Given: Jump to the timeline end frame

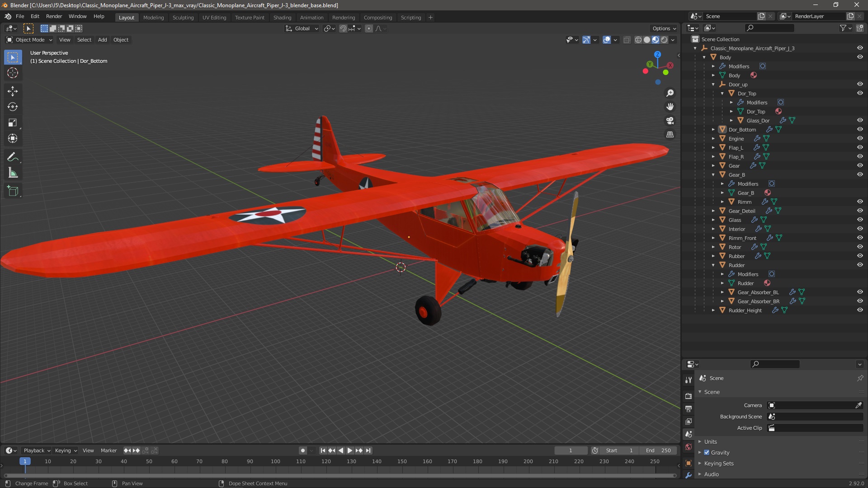Looking at the screenshot, I should tap(368, 450).
